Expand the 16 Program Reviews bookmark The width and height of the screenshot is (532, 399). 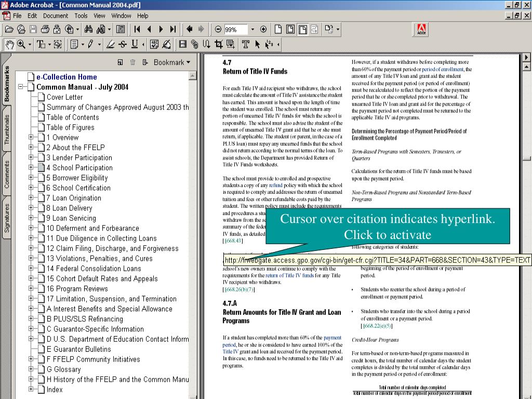31,288
